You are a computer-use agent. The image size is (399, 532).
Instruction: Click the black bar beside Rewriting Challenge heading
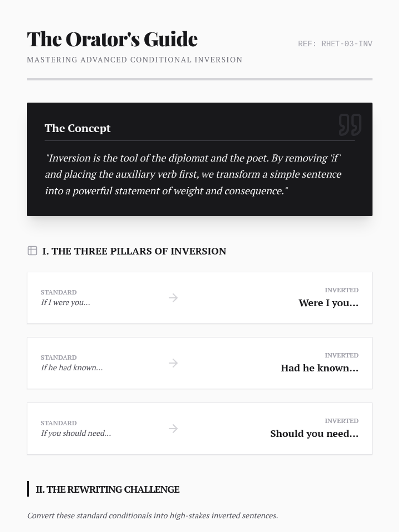[28, 489]
